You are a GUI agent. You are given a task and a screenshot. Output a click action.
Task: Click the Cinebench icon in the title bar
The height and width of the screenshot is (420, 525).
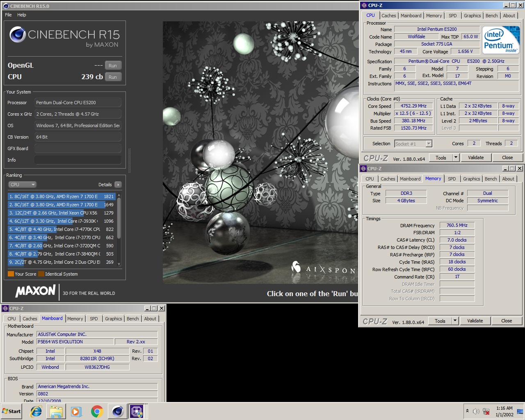(6, 6)
